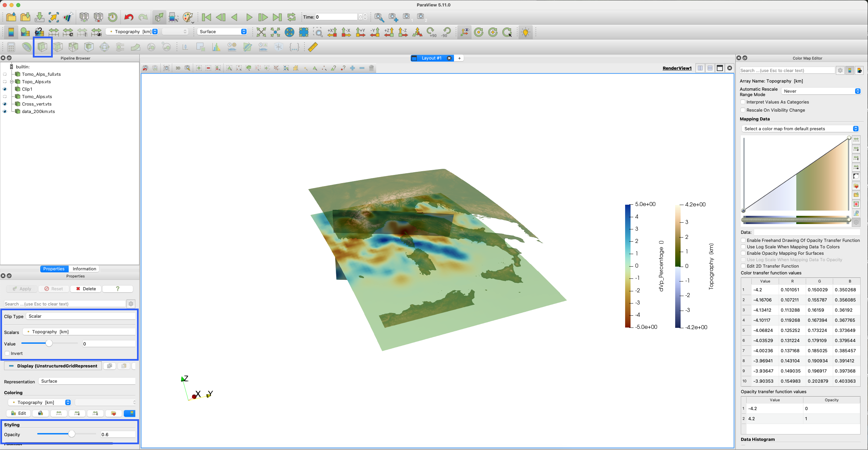Open the Surface representation dropdown in toolbar
Viewport: 868px width, 450px height.
click(x=222, y=31)
